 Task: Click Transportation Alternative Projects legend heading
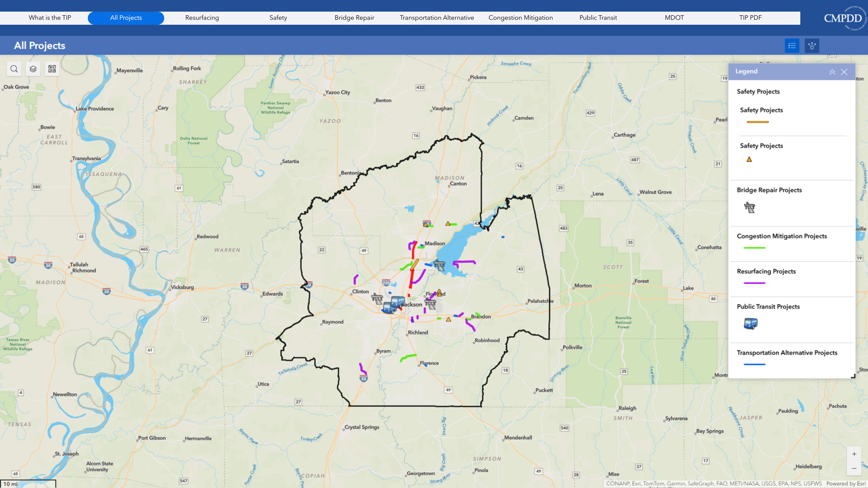click(x=787, y=353)
